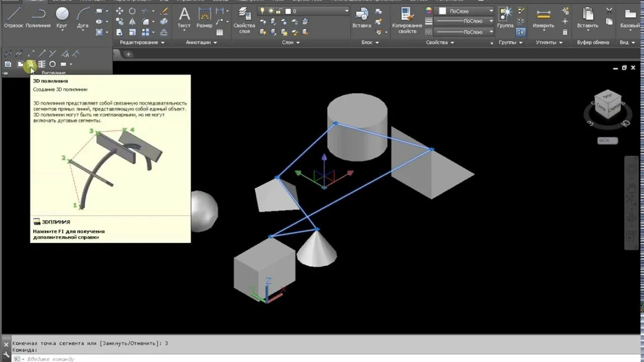Expand the Группы panel
Screen dimensions: 644x362
[x=510, y=42]
